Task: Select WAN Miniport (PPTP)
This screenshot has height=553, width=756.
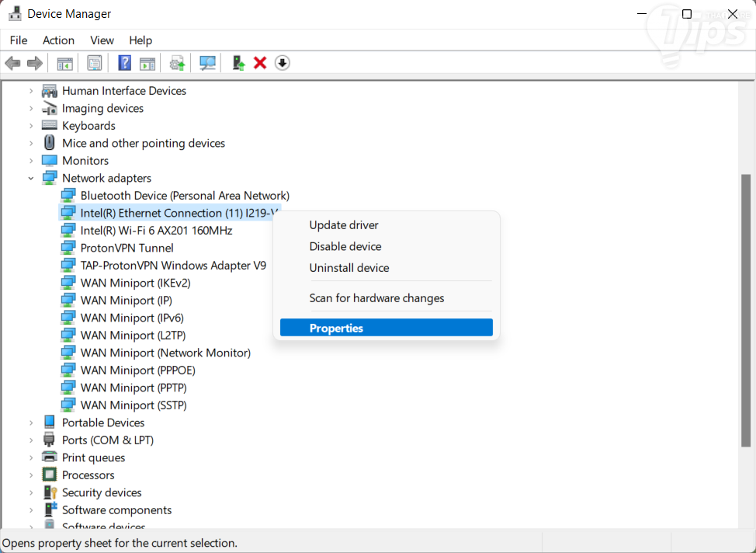Action: [134, 388]
